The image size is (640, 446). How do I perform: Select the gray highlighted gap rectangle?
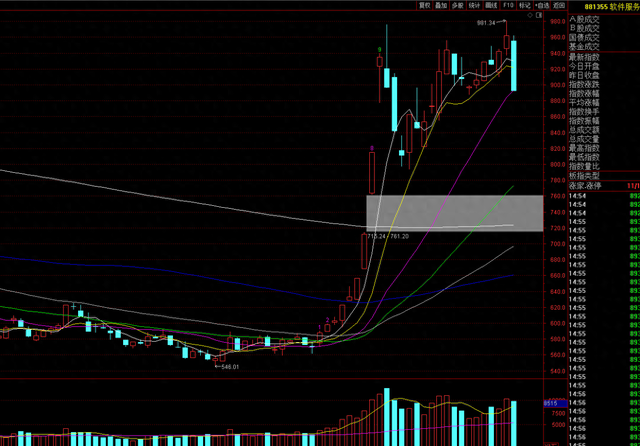(x=455, y=213)
